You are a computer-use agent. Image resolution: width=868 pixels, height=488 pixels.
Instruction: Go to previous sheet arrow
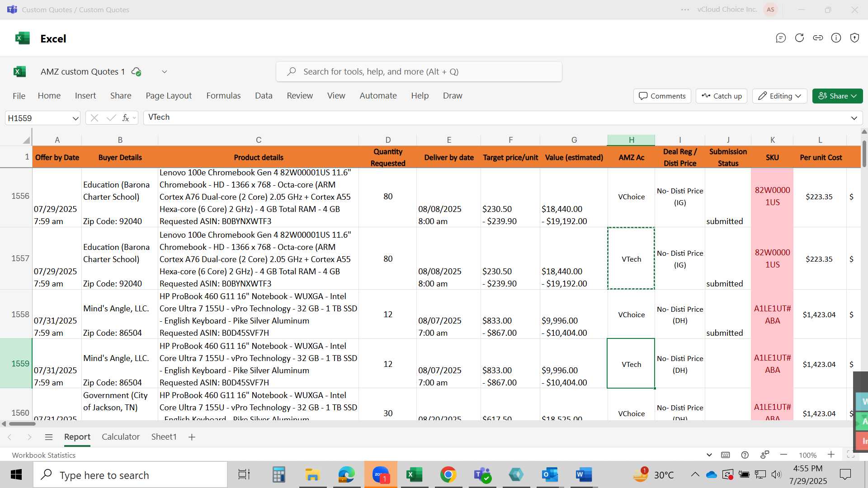coord(9,437)
